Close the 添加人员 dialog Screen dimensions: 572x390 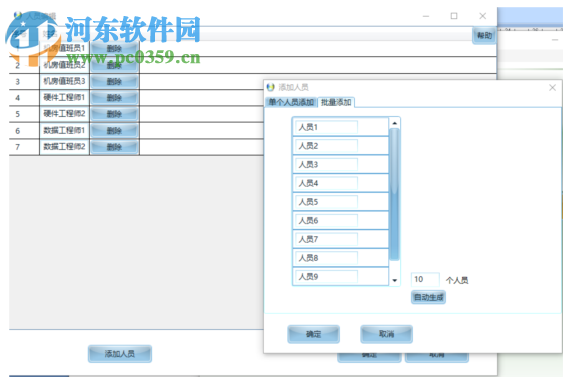click(552, 88)
